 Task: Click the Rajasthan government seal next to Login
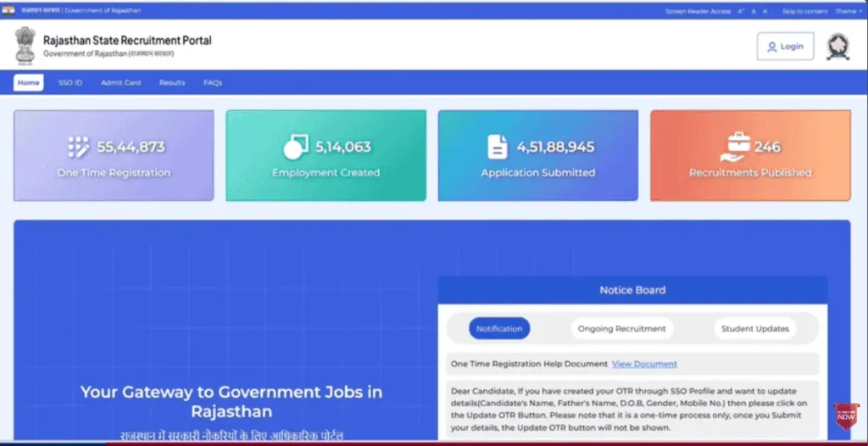(837, 47)
